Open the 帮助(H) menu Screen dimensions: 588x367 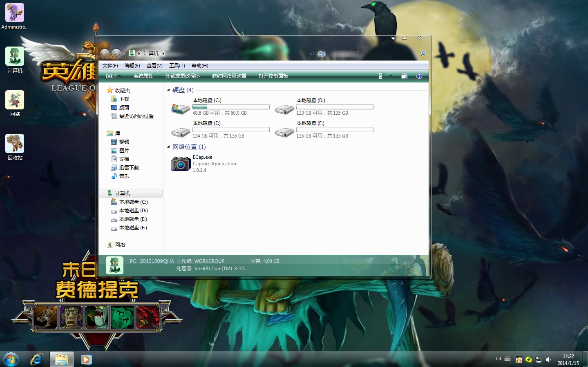200,66
